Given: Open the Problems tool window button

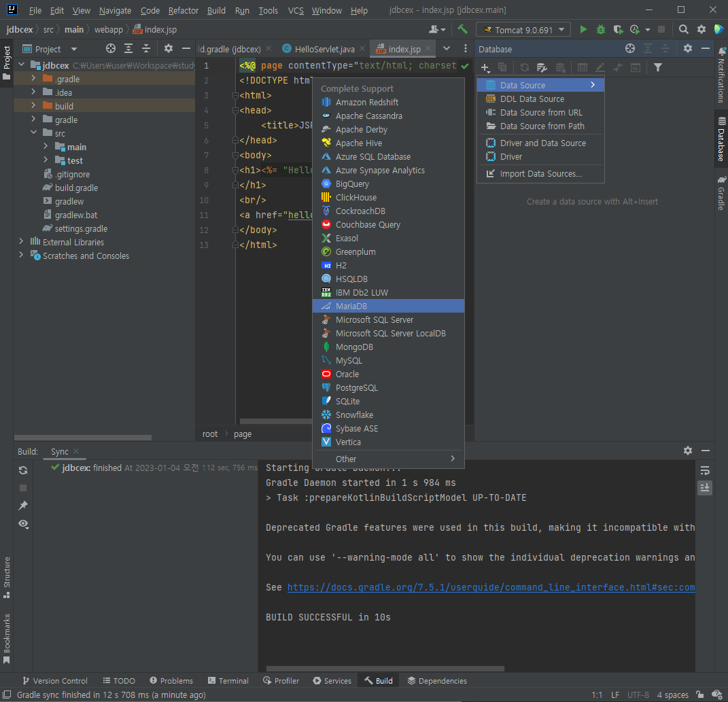Looking at the screenshot, I should (x=171, y=681).
